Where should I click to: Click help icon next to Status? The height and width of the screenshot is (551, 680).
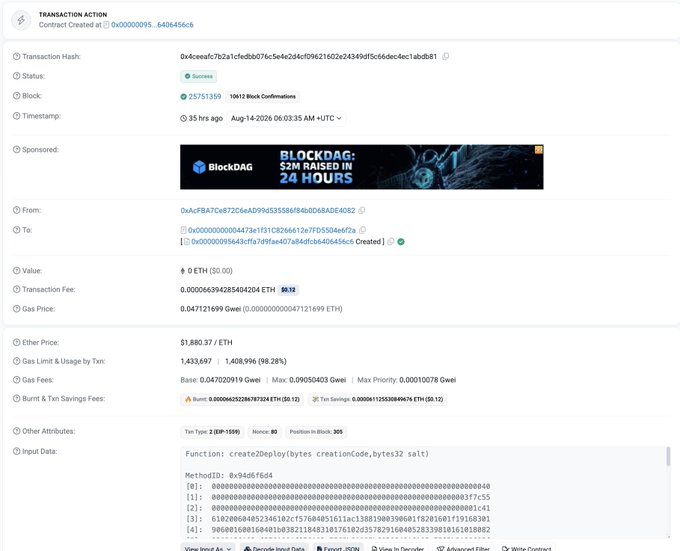pos(16,76)
